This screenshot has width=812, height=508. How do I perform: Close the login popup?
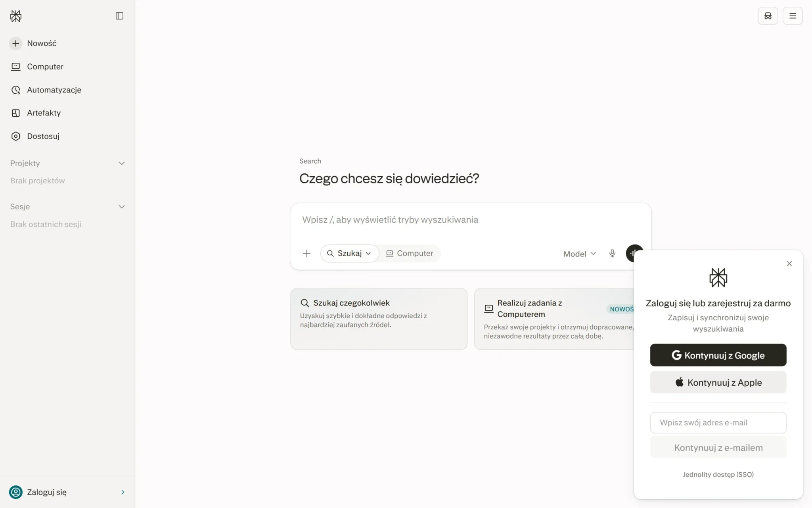tap(789, 264)
